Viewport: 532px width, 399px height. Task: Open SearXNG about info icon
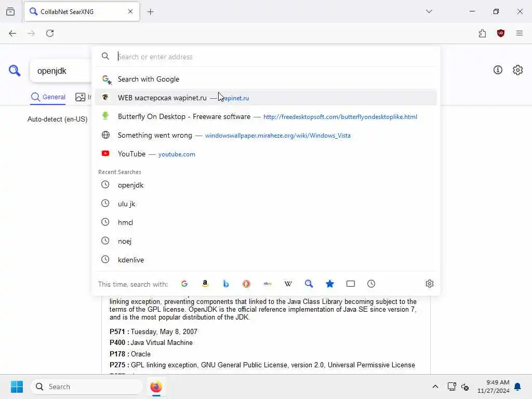pos(498,70)
